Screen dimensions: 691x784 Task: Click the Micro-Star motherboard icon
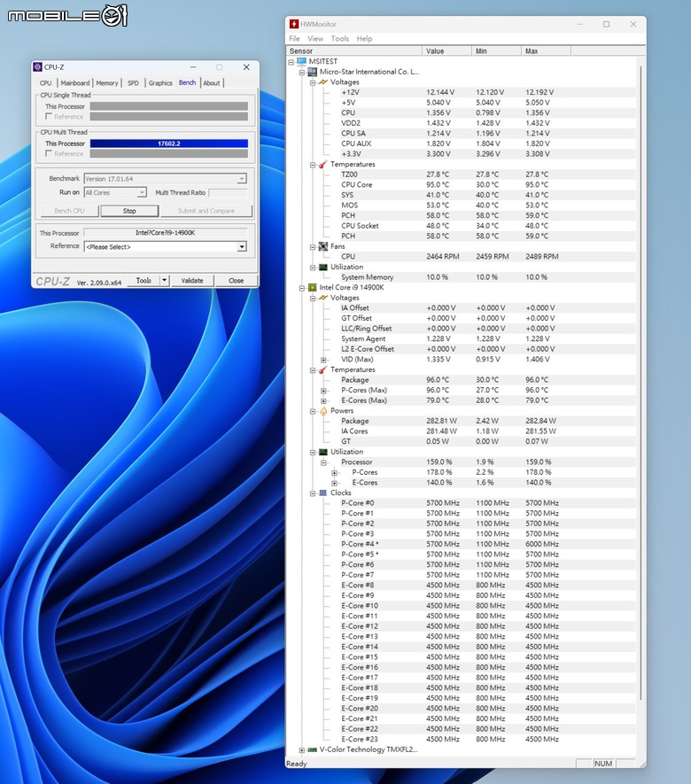click(313, 72)
